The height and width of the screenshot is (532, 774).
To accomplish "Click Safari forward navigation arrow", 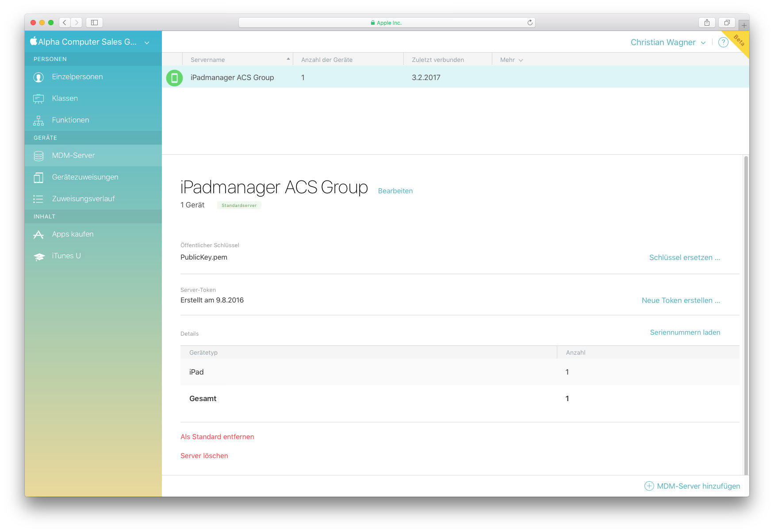I will (77, 23).
